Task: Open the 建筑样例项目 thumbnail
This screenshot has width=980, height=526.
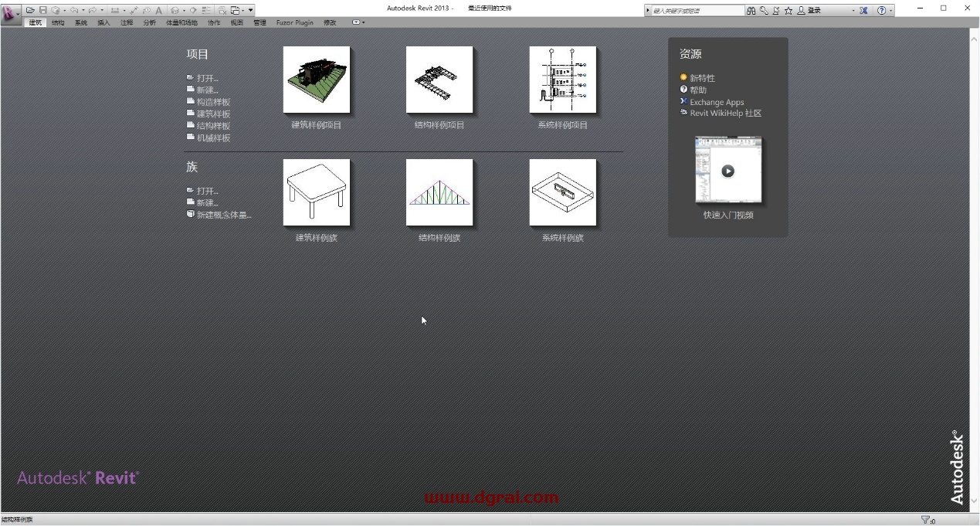Action: click(x=316, y=80)
